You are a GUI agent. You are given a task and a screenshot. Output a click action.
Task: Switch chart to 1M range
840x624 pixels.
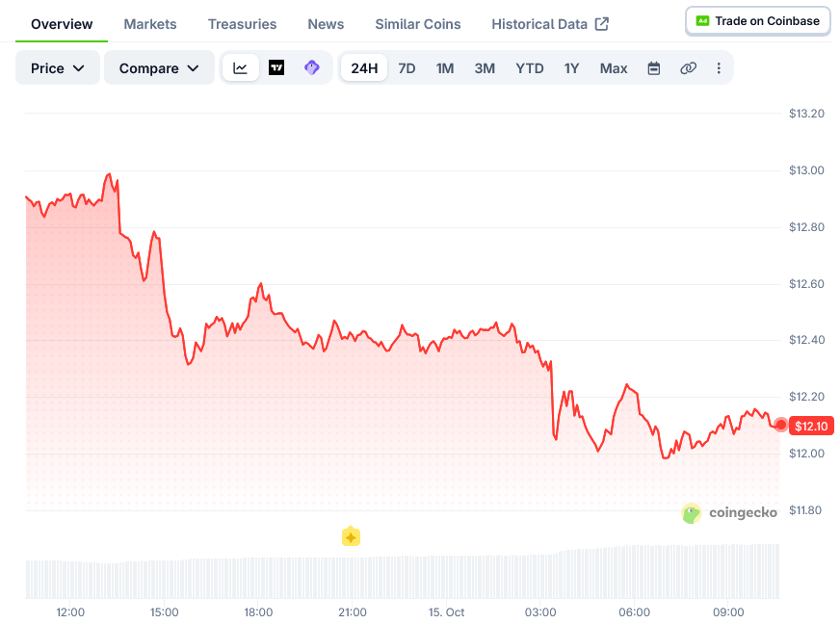(x=445, y=68)
